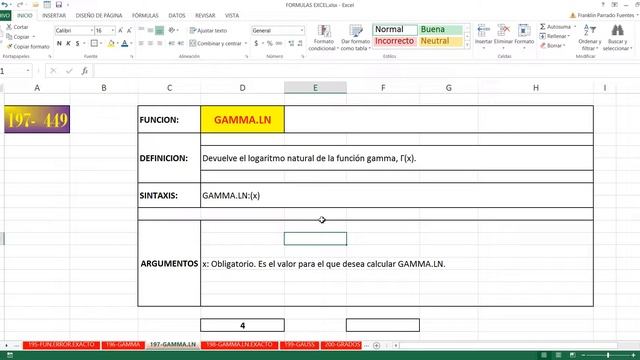This screenshot has height=360, width=640.
Task: Align text to bottom
Action: [x=160, y=30]
